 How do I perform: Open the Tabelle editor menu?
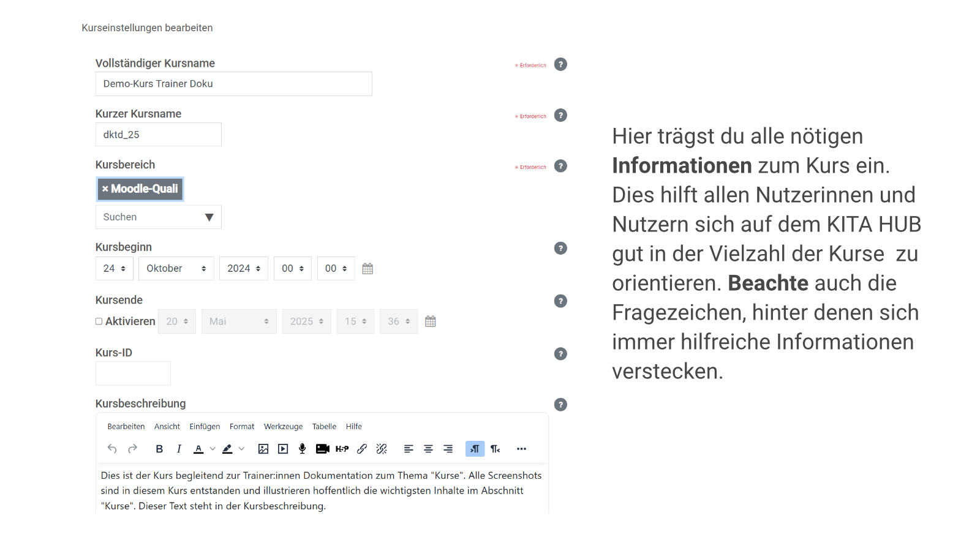[324, 427]
